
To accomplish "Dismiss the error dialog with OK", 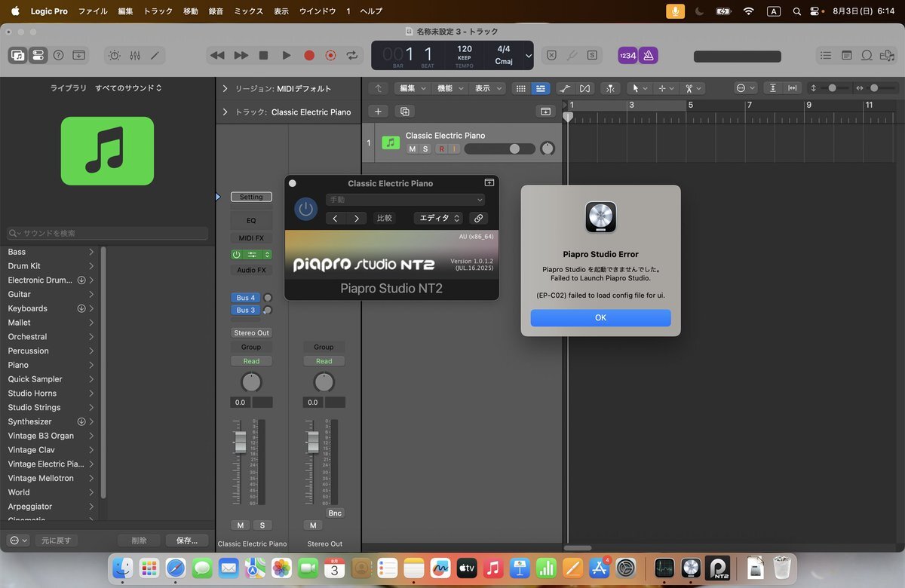I will click(x=600, y=318).
